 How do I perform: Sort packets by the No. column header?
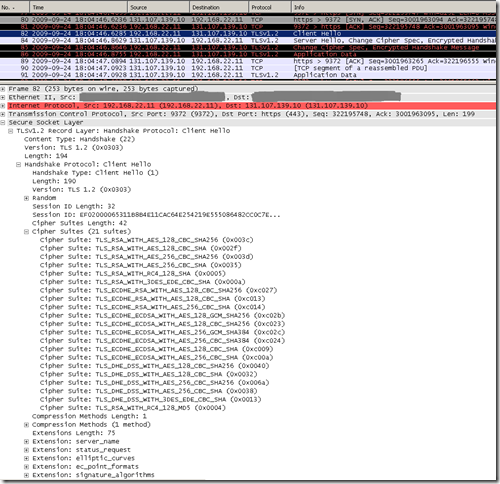pyautogui.click(x=14, y=7)
